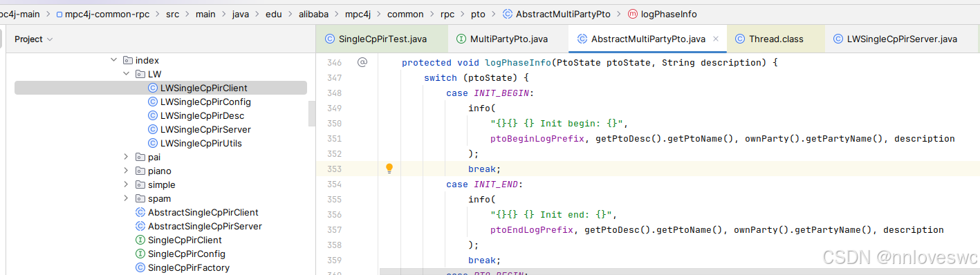Select SingleCpPirConfig interface in tree

[187, 254]
